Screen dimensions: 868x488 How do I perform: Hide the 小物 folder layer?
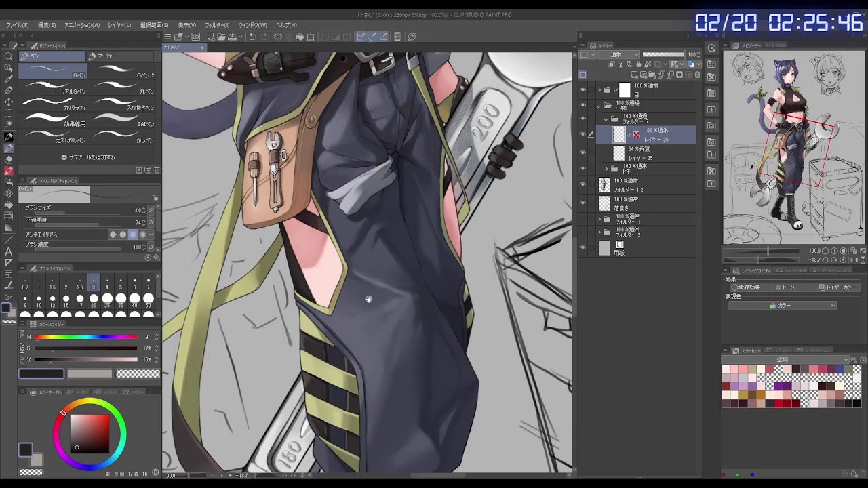pos(583,105)
